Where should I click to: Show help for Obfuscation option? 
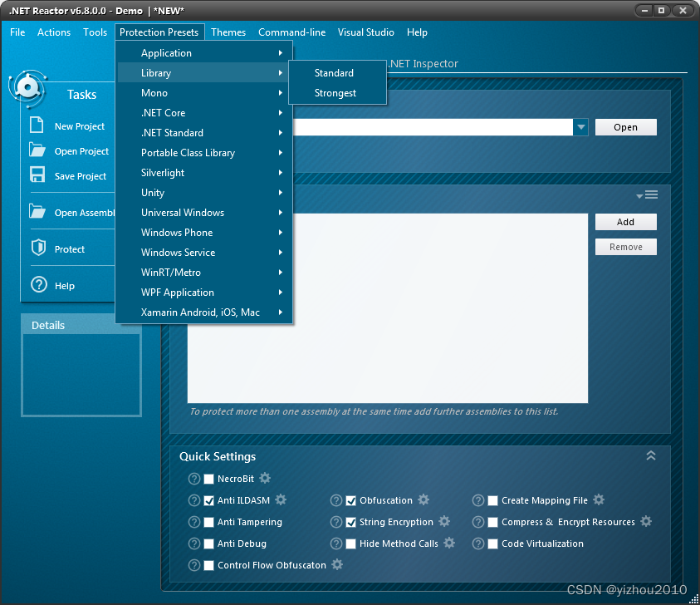(336, 500)
